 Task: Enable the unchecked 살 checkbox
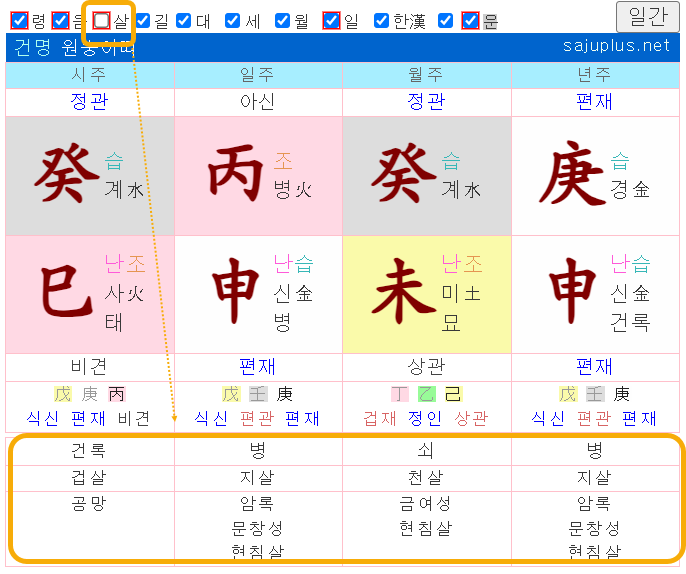(x=102, y=20)
